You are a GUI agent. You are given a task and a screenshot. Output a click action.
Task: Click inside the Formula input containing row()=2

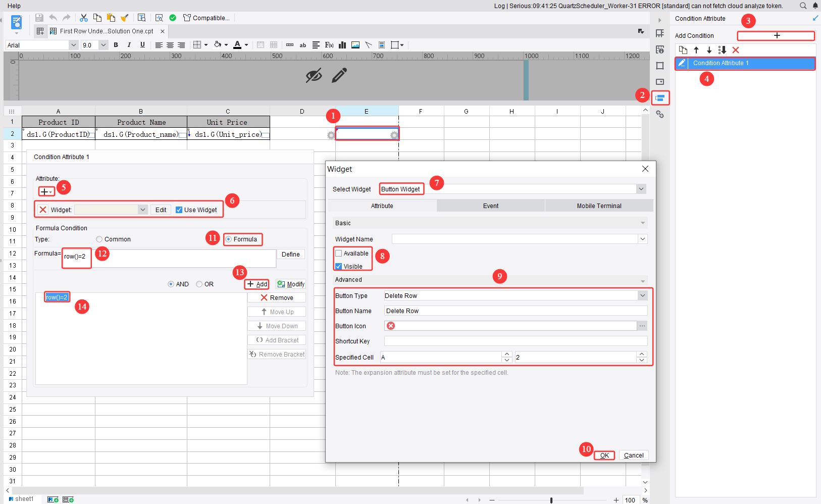click(x=76, y=258)
